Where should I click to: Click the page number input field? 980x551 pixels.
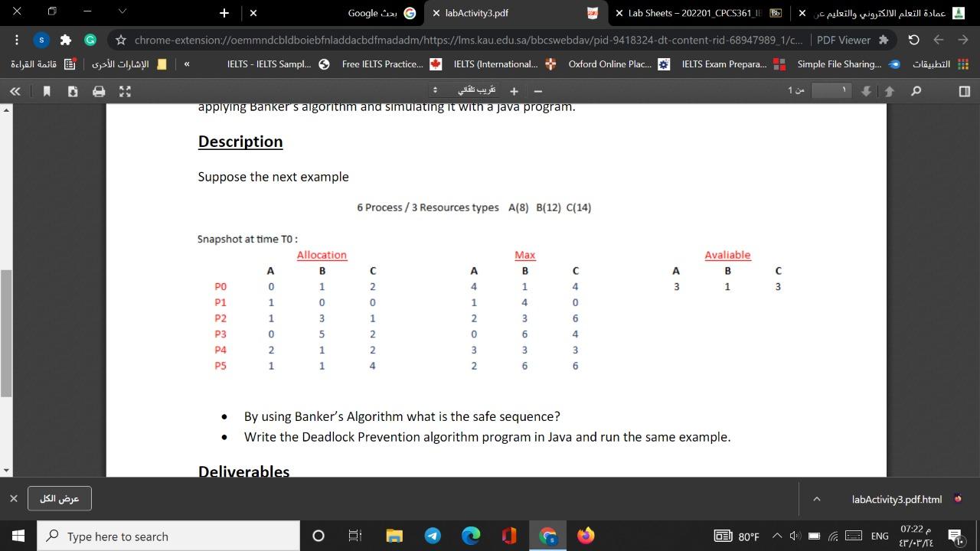point(831,90)
